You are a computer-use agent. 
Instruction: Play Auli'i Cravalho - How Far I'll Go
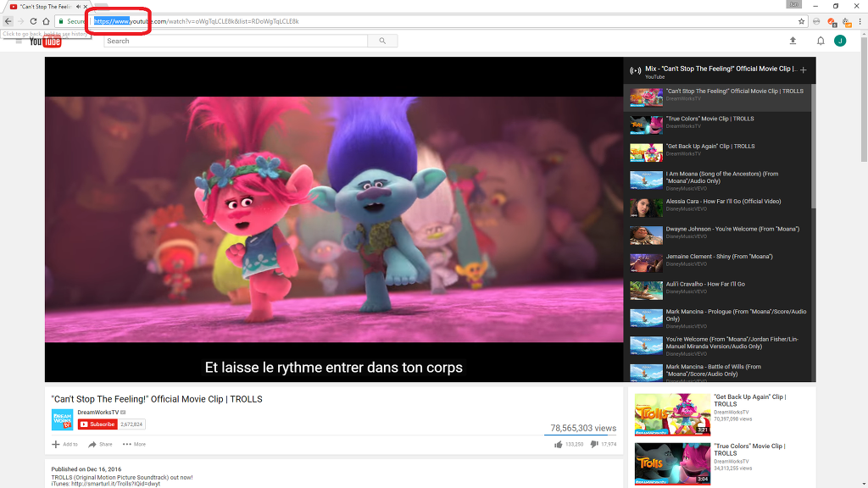click(x=717, y=291)
